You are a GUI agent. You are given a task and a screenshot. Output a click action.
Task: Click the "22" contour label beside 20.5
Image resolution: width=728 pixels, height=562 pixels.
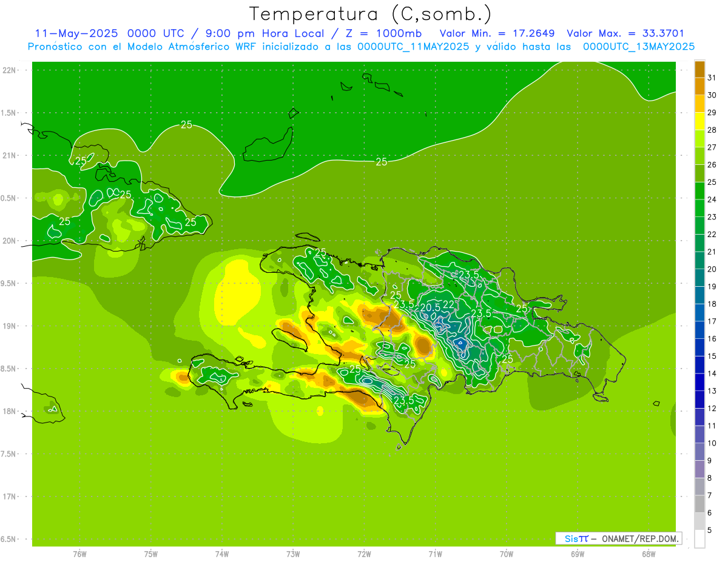point(448,304)
